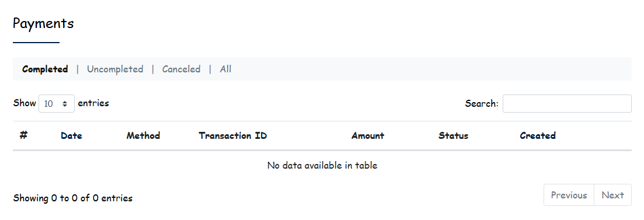
Task: Sort by Amount column header
Action: tap(368, 135)
